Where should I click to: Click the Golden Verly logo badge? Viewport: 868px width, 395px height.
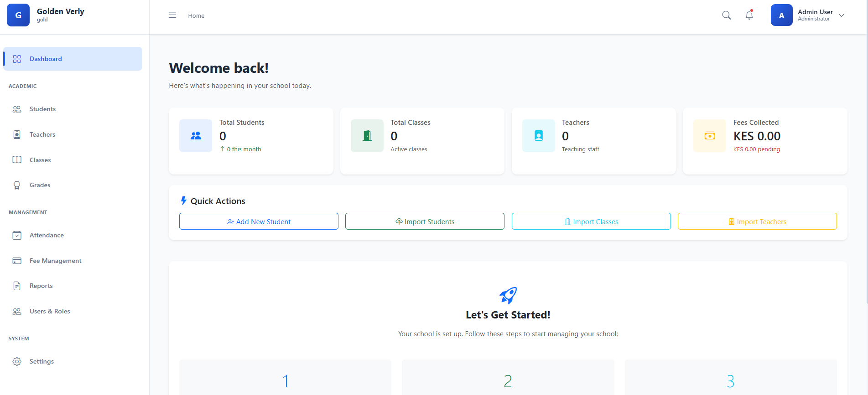tap(18, 15)
